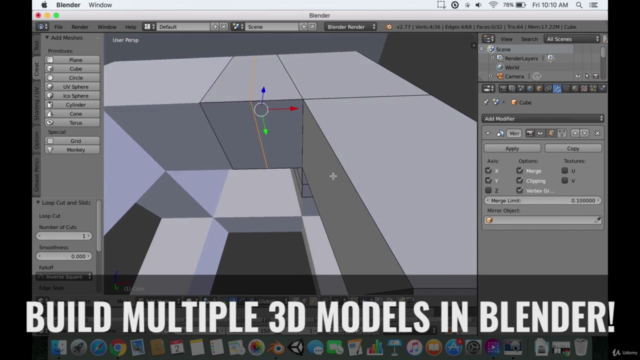Toggle modifier render camera icon
Screen dimensions: 640x360
[x=530, y=133]
